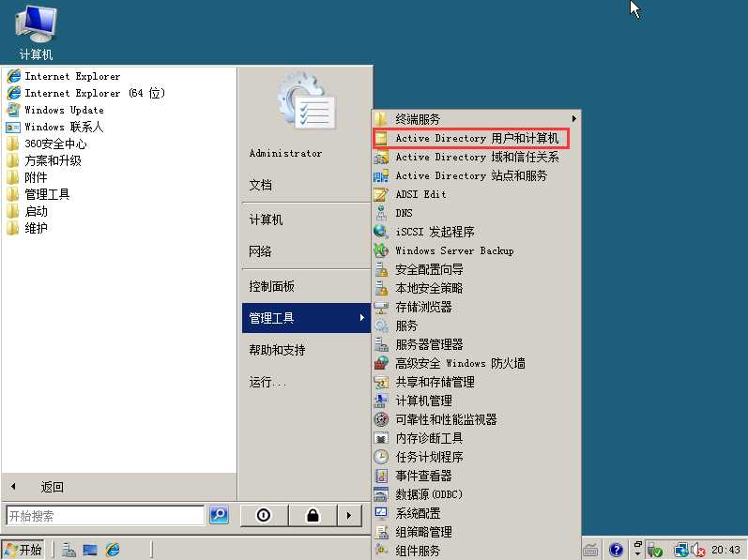Click the 服务 gears icon
This screenshot has height=560, width=748.
click(381, 326)
